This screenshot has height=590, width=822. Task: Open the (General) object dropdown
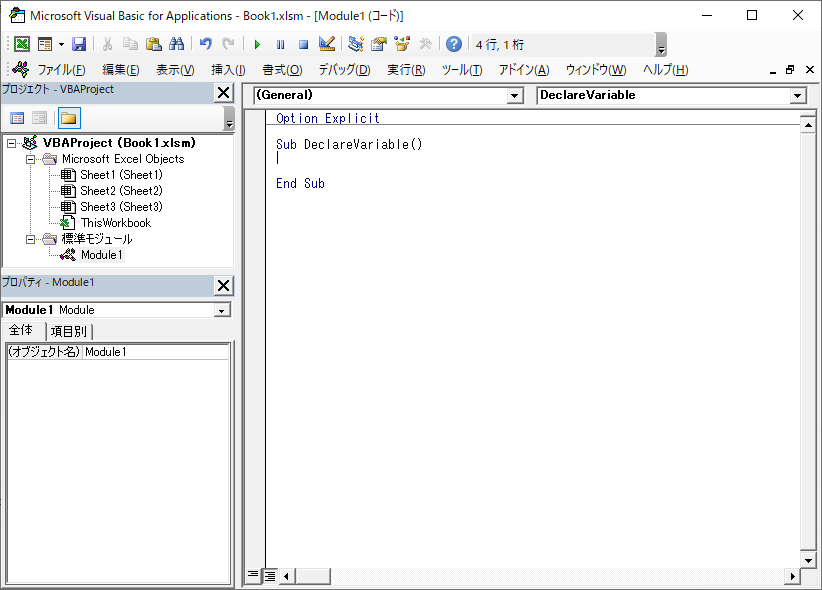515,95
